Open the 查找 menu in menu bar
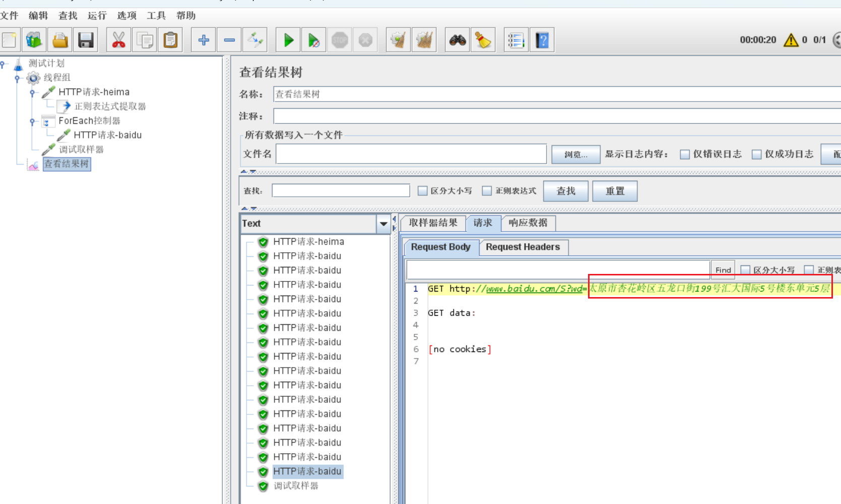Screen dimensions: 841x504 (68, 16)
